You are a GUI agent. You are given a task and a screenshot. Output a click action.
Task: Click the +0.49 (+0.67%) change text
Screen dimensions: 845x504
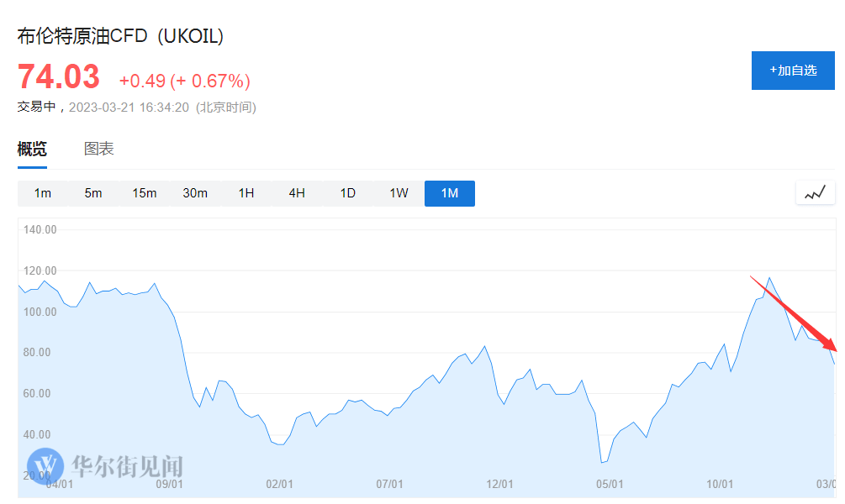click(x=185, y=81)
